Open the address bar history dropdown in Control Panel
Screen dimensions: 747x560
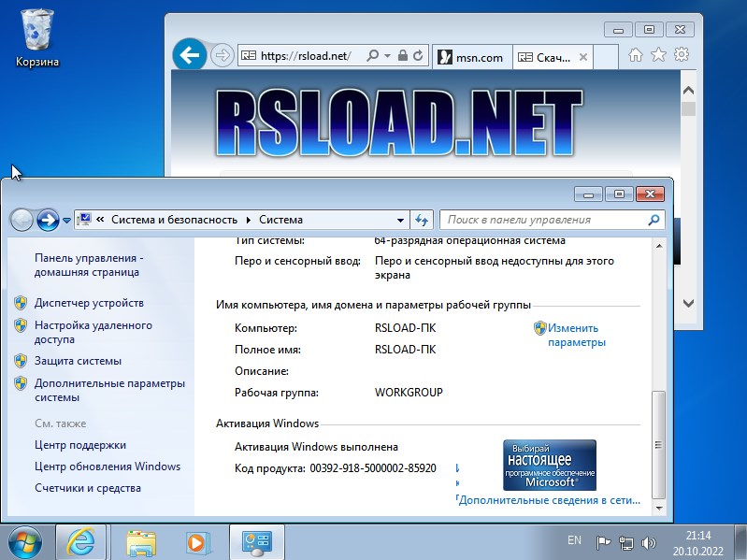pos(401,221)
